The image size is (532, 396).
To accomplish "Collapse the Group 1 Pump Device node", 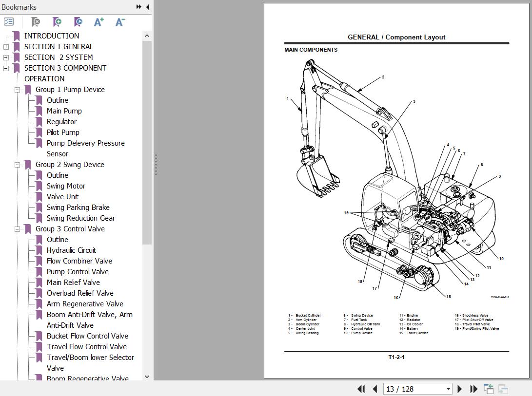I will [17, 90].
